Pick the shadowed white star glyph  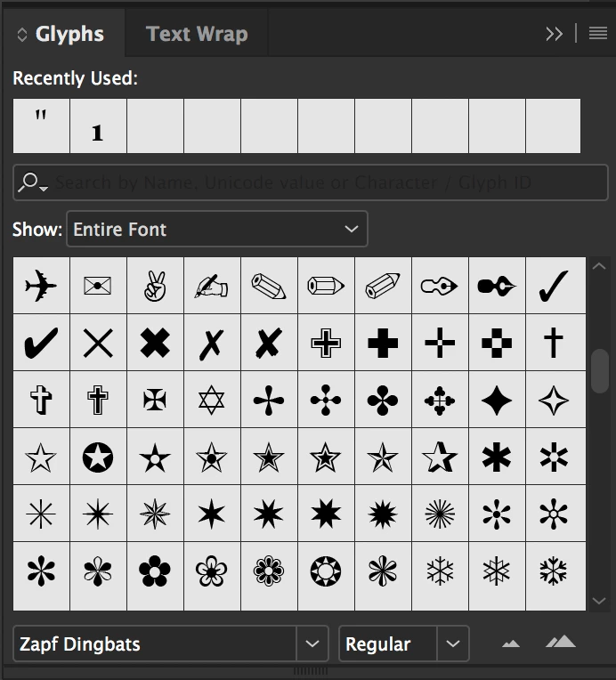(440, 457)
